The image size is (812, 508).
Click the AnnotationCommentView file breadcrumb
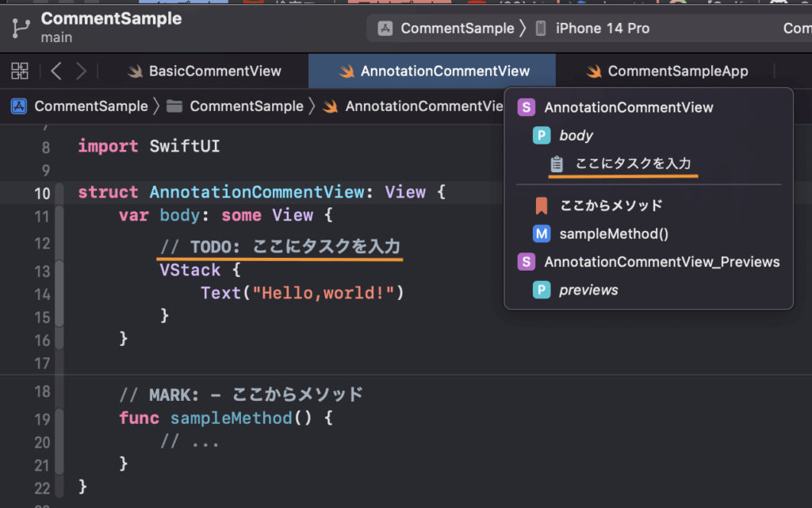(424, 106)
